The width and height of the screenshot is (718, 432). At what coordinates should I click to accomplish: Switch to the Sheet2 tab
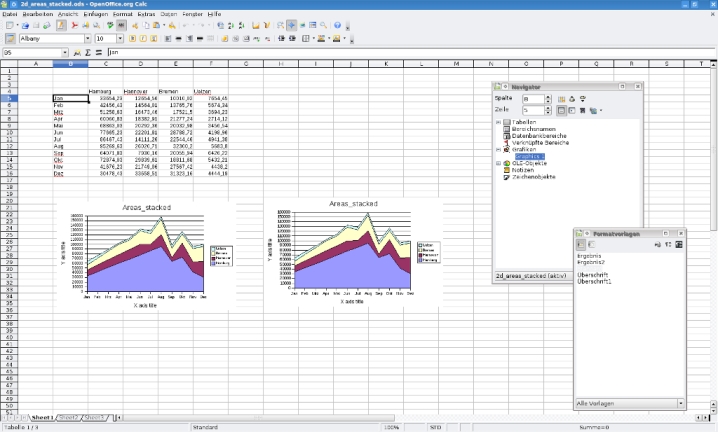(69, 417)
